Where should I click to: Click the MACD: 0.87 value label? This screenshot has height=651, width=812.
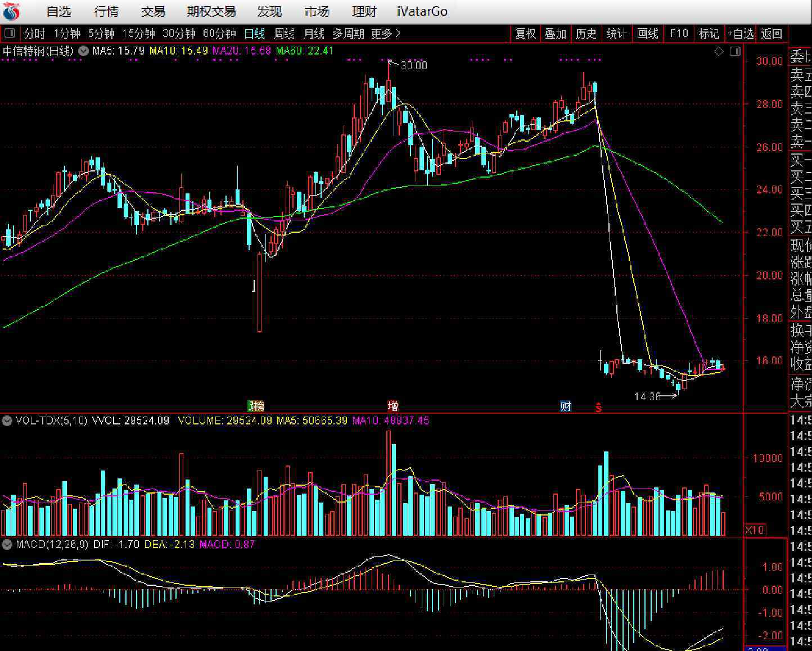tap(227, 544)
